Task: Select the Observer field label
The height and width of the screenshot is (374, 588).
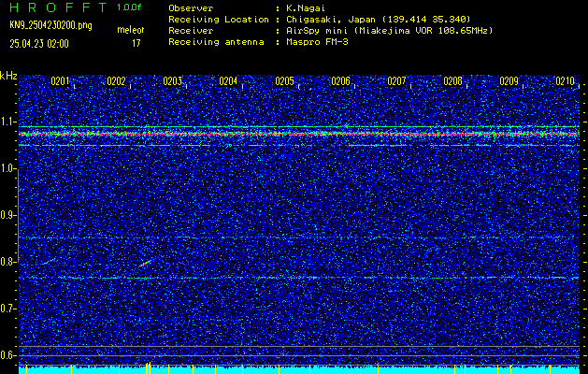Action: (191, 7)
